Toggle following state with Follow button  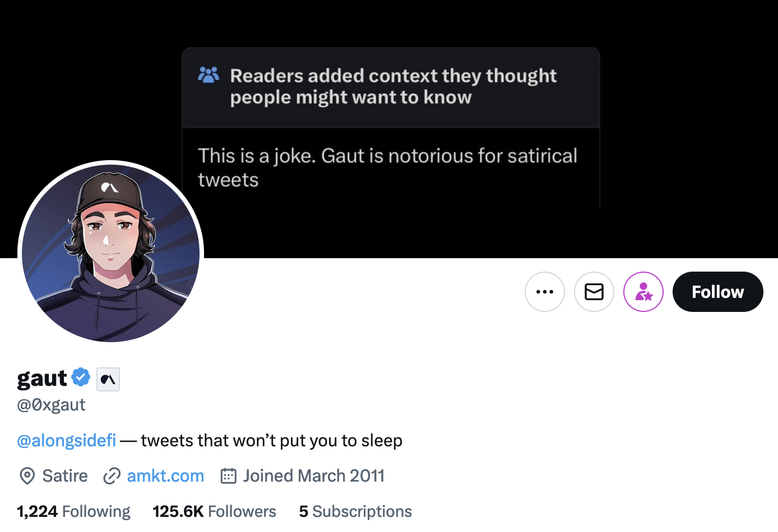pyautogui.click(x=717, y=292)
